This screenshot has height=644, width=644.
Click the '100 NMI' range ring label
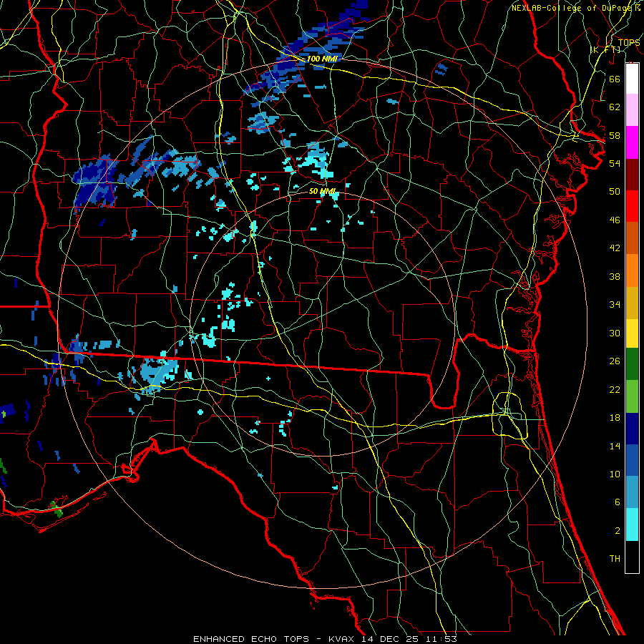[322, 59]
